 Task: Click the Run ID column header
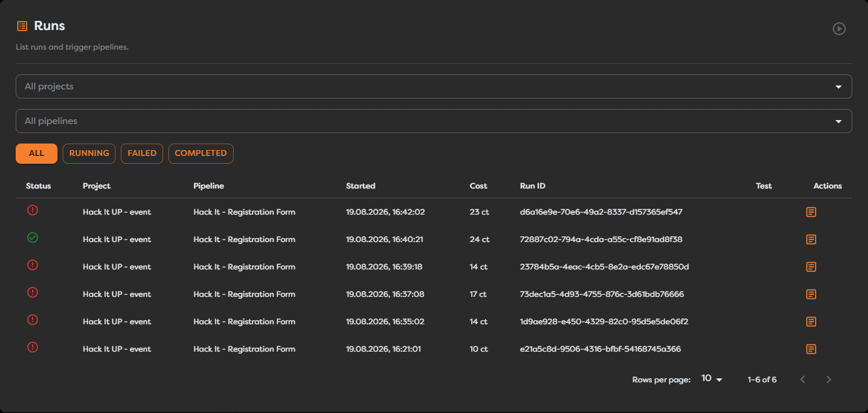click(x=533, y=186)
